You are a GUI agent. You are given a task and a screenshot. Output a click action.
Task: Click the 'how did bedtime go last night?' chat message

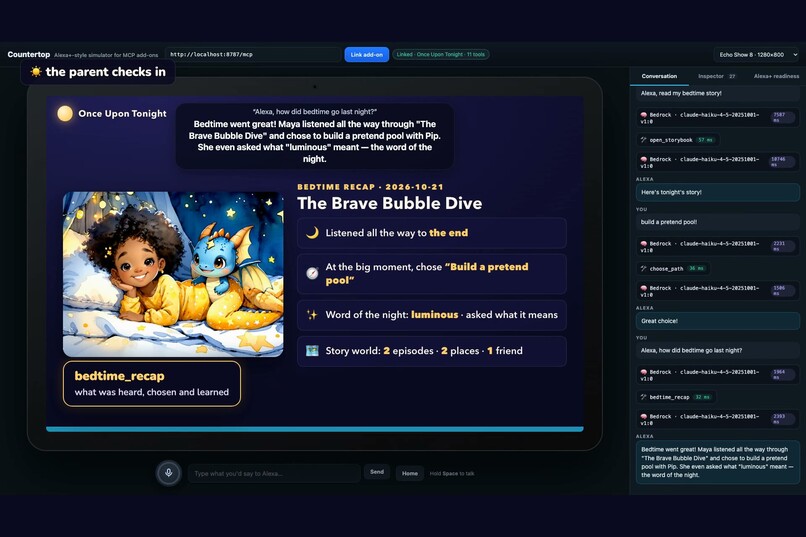[x=718, y=350]
